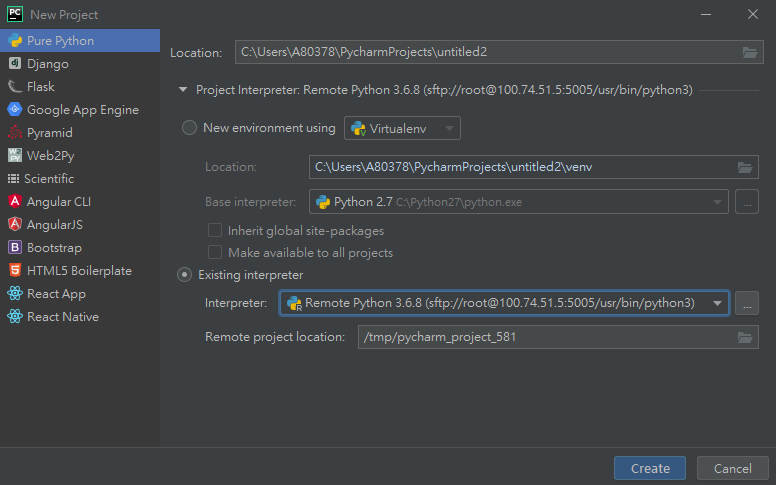Open the Virtualenv environment dropdown
776x485 pixels.
point(402,129)
